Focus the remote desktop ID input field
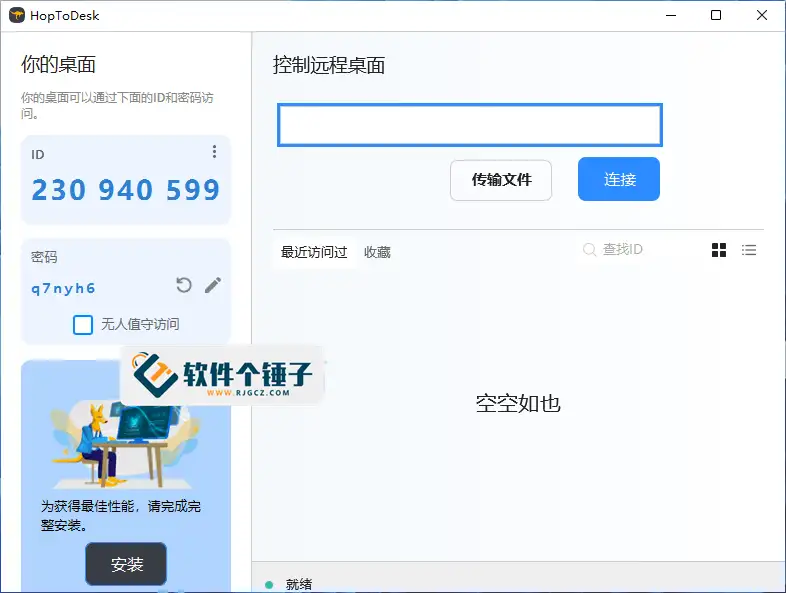786x593 pixels. [x=470, y=125]
